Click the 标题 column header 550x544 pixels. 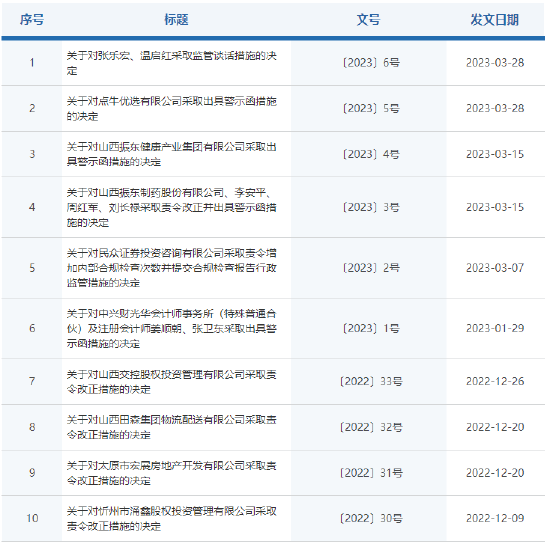coord(176,20)
